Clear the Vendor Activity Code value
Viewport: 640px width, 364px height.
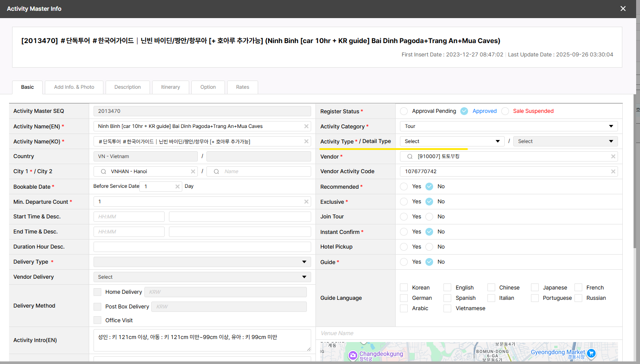click(x=613, y=171)
